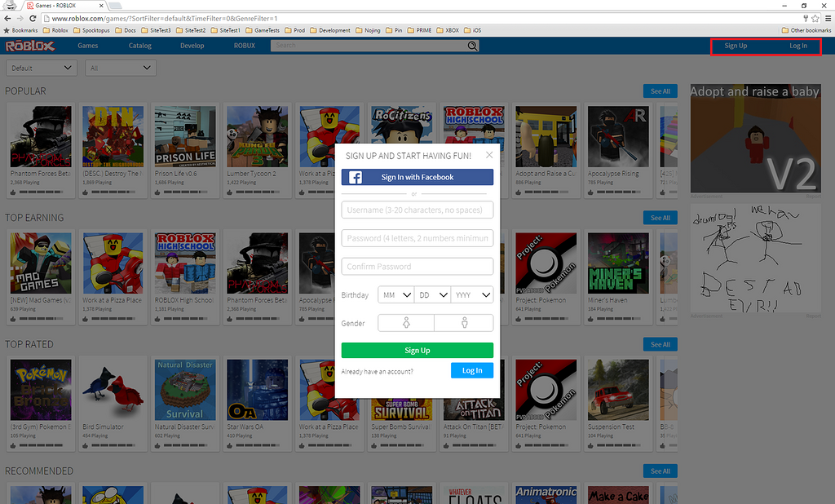Click the Facebook icon on the sign-in button
The image size is (835, 504).
click(356, 177)
